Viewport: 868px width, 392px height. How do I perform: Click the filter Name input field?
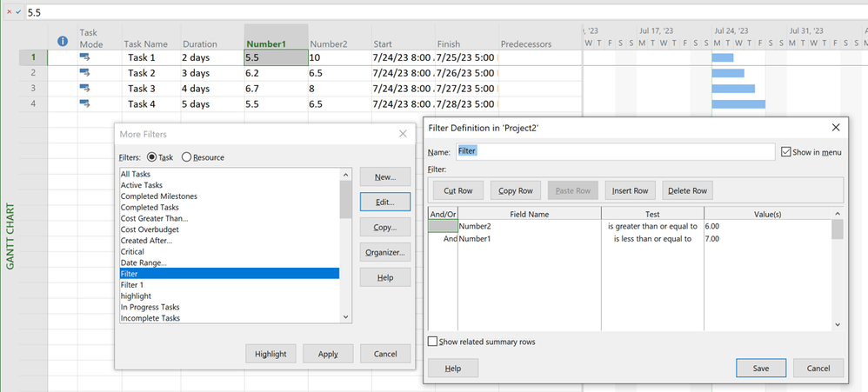click(614, 151)
